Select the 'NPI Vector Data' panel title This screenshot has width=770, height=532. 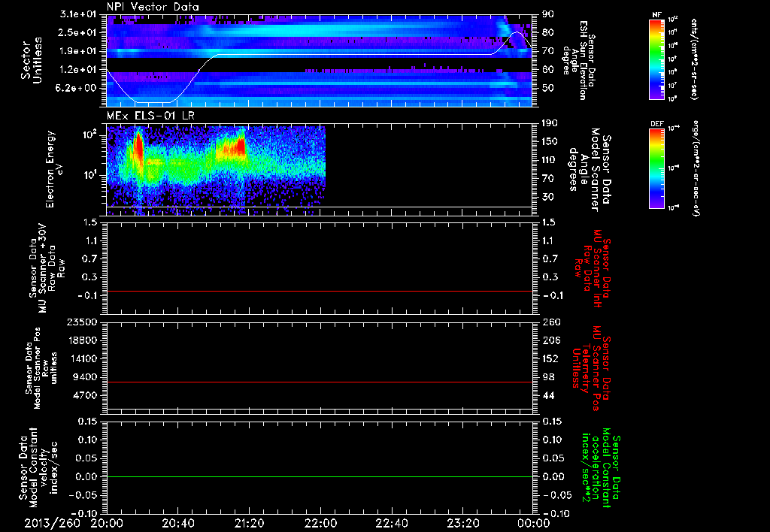153,7
